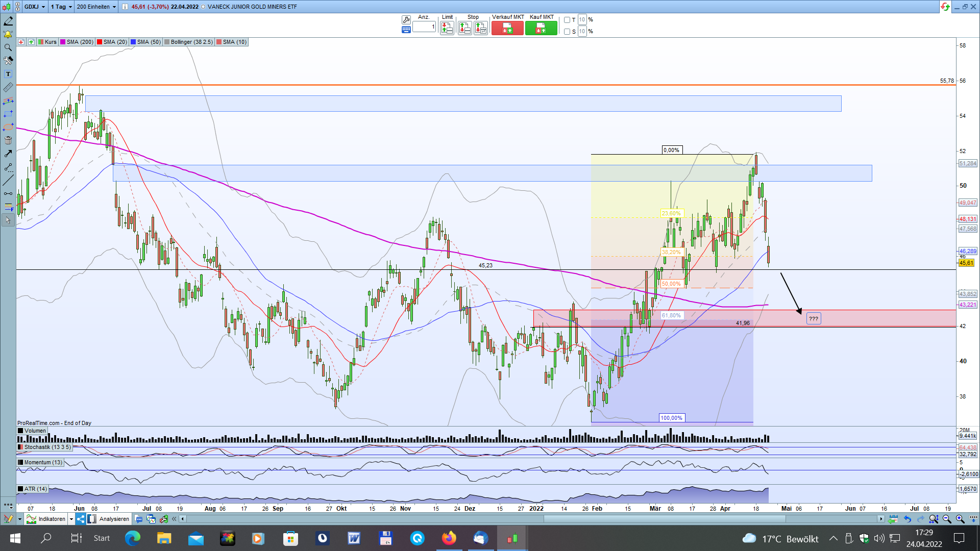Select the pencil drawing tool

pos(8,21)
